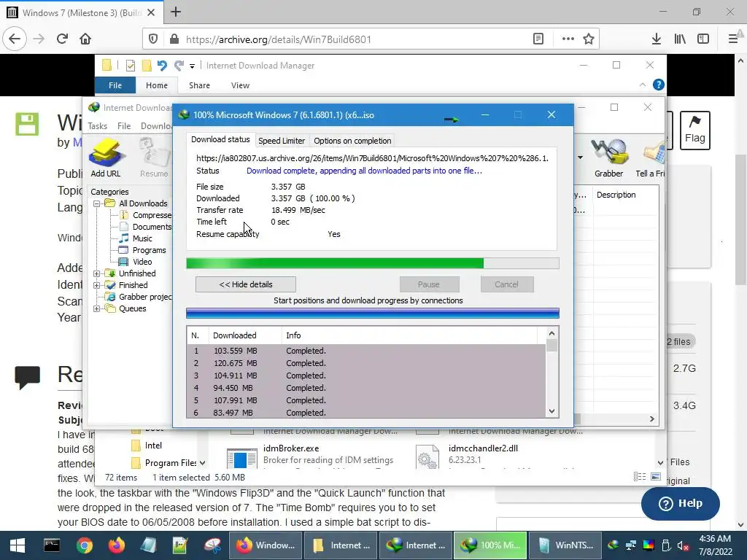
Task: Click the Firefox address bar URL
Action: tap(278, 39)
